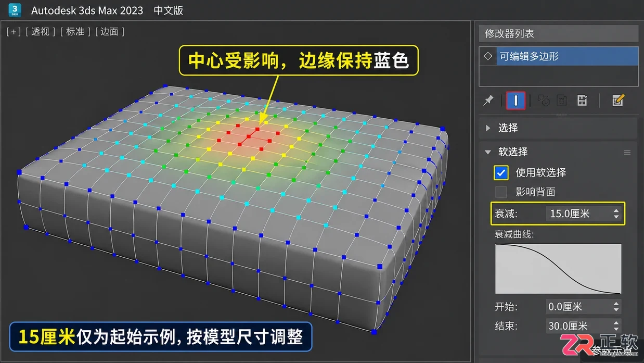Open the [+] viewport menu
644x363 pixels.
[14, 31]
